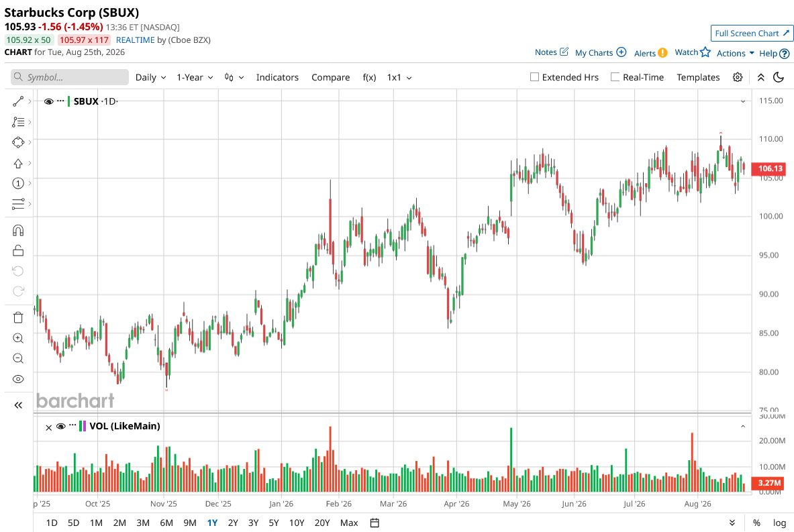Collapse header with double chevron icon

pos(760,77)
